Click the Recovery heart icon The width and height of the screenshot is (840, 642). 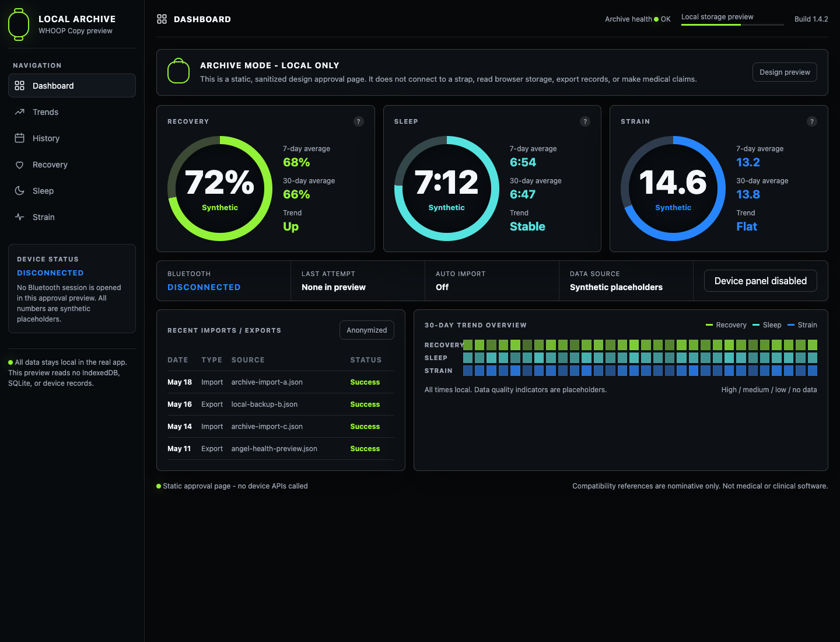tap(19, 165)
